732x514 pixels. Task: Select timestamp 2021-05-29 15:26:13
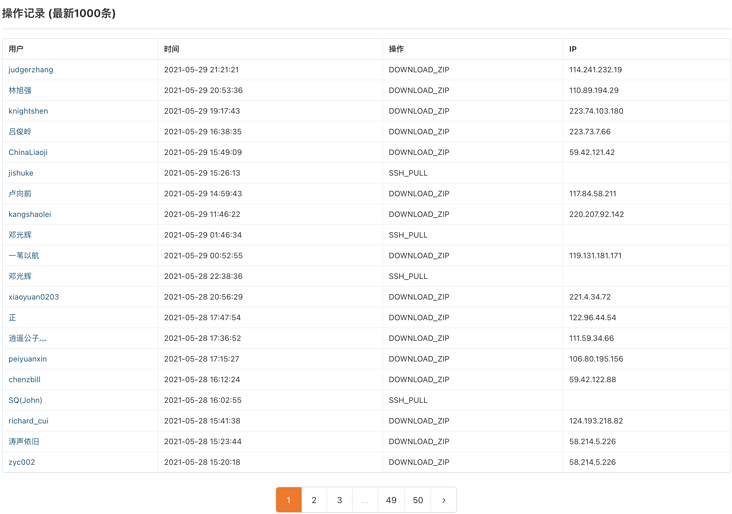click(x=202, y=173)
